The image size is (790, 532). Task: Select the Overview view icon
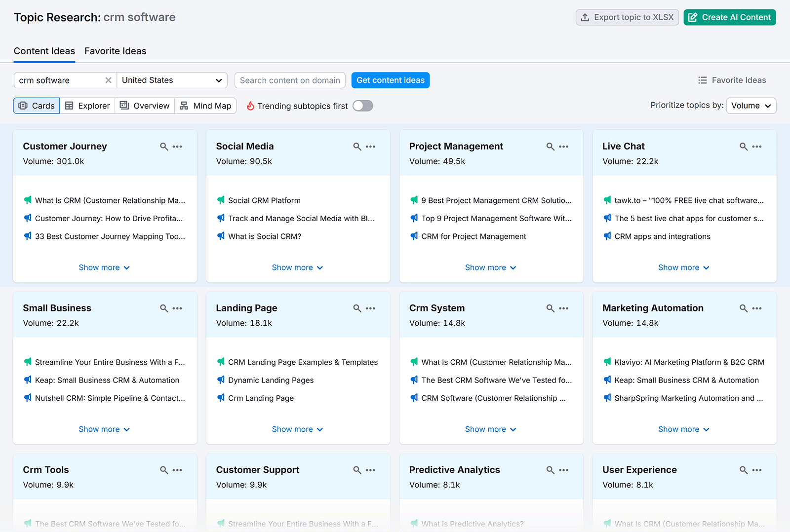pyautogui.click(x=144, y=106)
